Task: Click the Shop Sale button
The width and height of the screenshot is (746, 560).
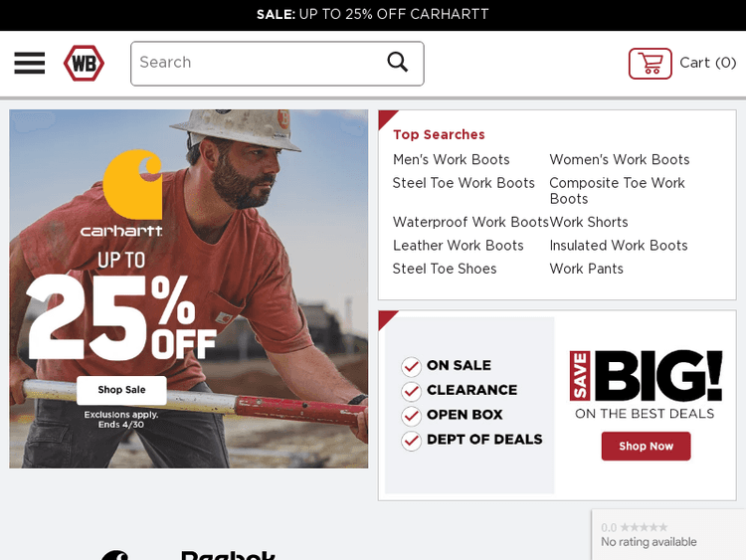Action: pyautogui.click(x=121, y=390)
